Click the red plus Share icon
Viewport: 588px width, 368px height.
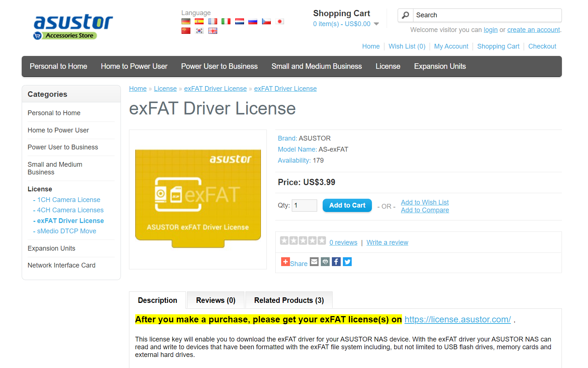pos(286,262)
